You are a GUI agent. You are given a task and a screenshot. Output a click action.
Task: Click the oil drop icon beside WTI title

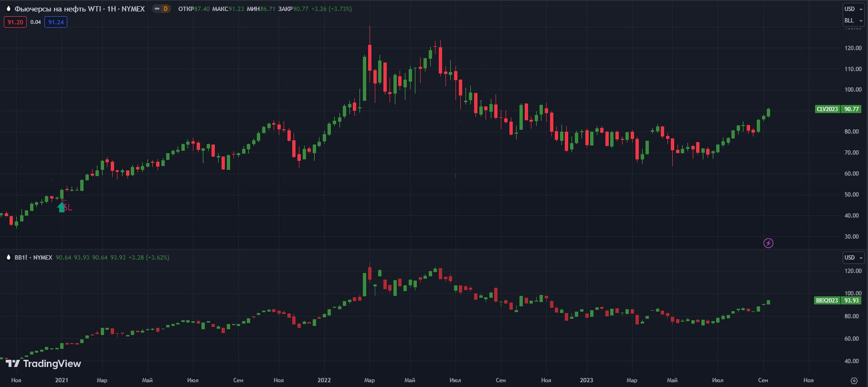8,9
